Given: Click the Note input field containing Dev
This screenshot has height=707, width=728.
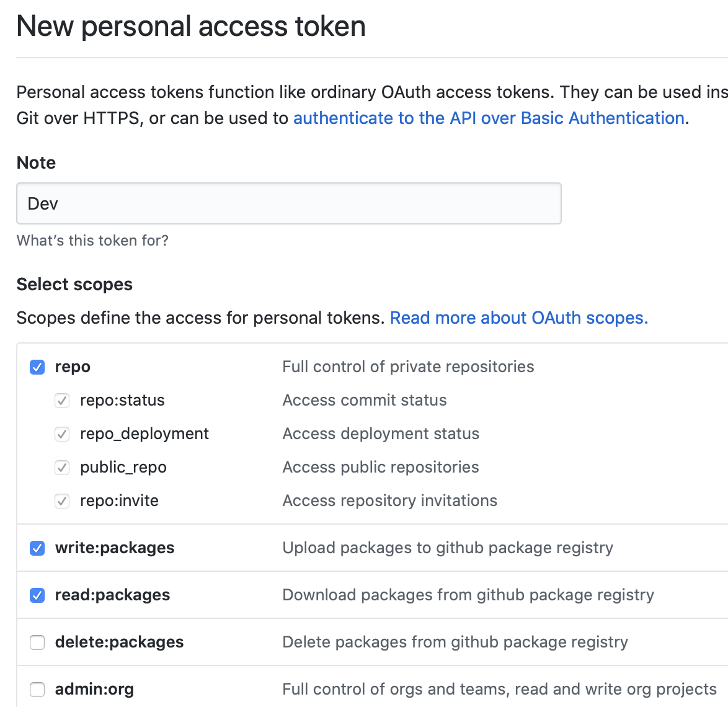Looking at the screenshot, I should coord(288,203).
